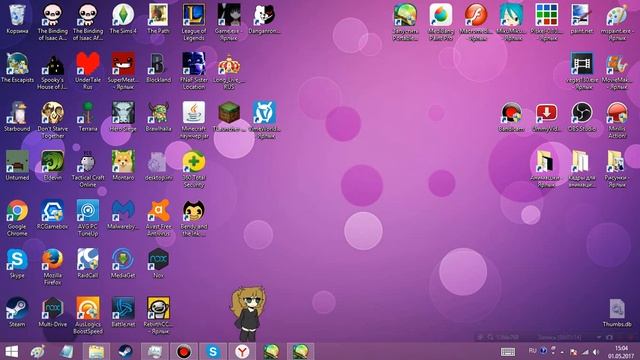Image resolution: width=640 pixels, height=360 pixels.
Task: Launch Bendy and the Ink shortcut
Action: [193, 218]
